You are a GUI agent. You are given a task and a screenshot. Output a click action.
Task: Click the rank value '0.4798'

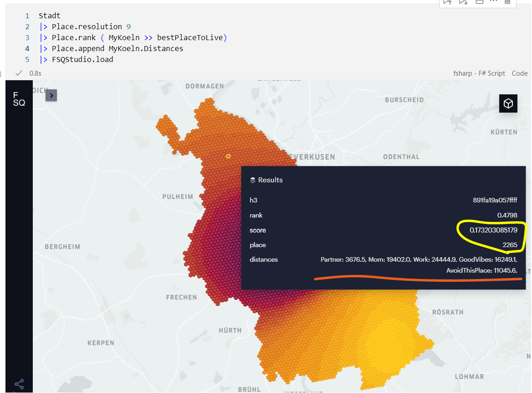pyautogui.click(x=507, y=215)
